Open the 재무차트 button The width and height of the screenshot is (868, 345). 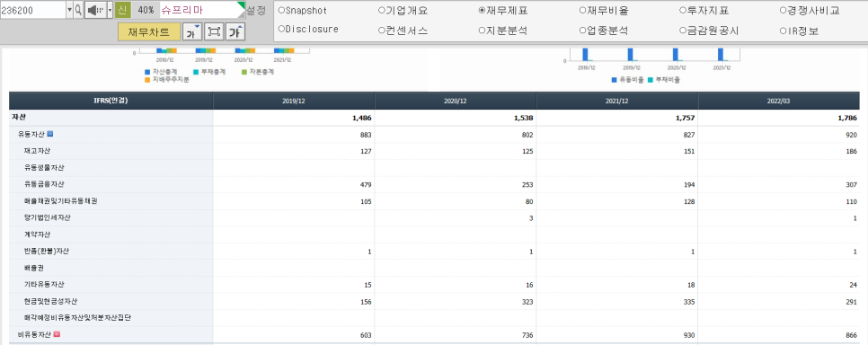(149, 32)
